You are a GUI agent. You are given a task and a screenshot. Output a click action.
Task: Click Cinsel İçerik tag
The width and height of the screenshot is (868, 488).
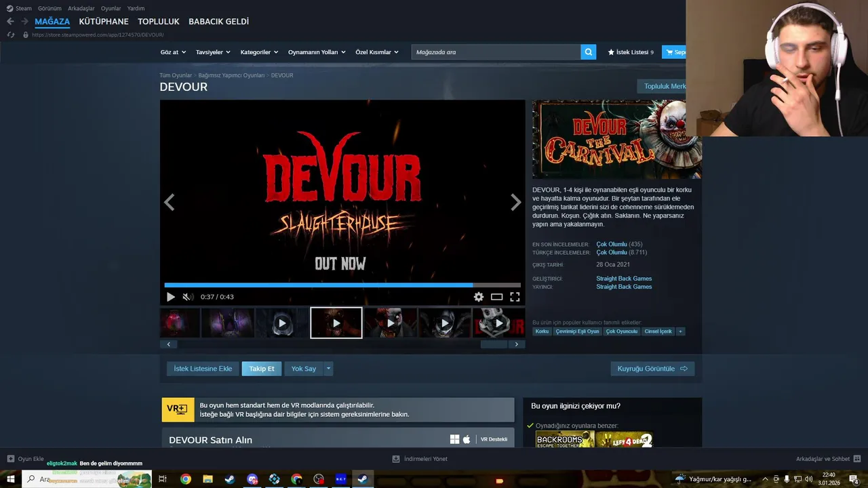click(x=658, y=331)
